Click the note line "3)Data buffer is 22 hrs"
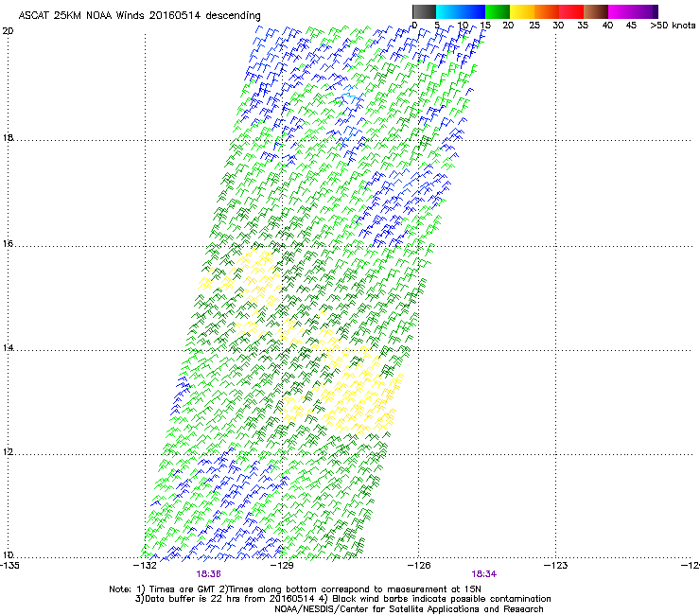Viewport: 700px width, 615px height. coord(342,599)
